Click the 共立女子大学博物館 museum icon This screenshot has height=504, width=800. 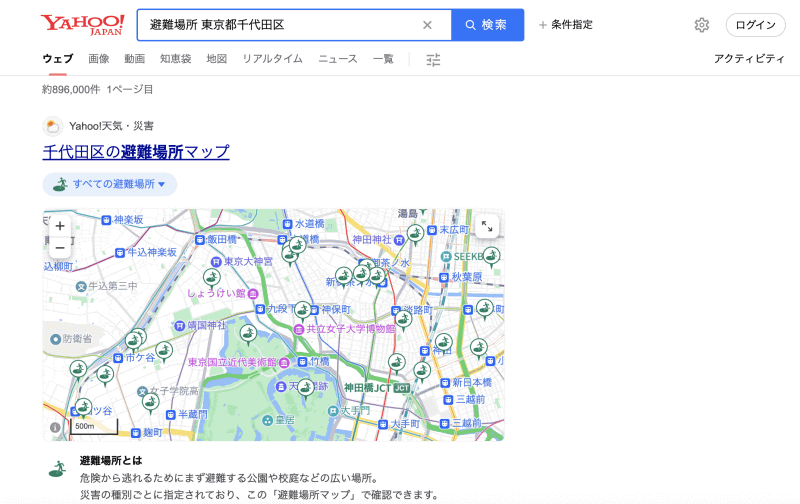(x=299, y=330)
